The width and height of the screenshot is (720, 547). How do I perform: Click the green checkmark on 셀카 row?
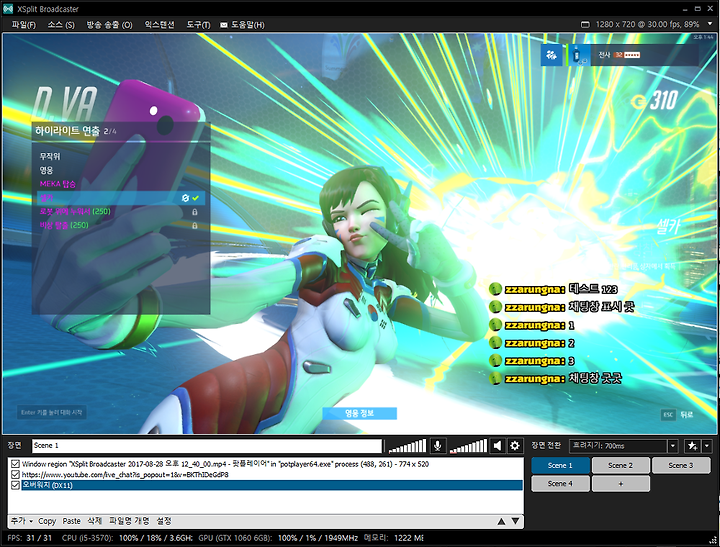pyautogui.click(x=196, y=198)
